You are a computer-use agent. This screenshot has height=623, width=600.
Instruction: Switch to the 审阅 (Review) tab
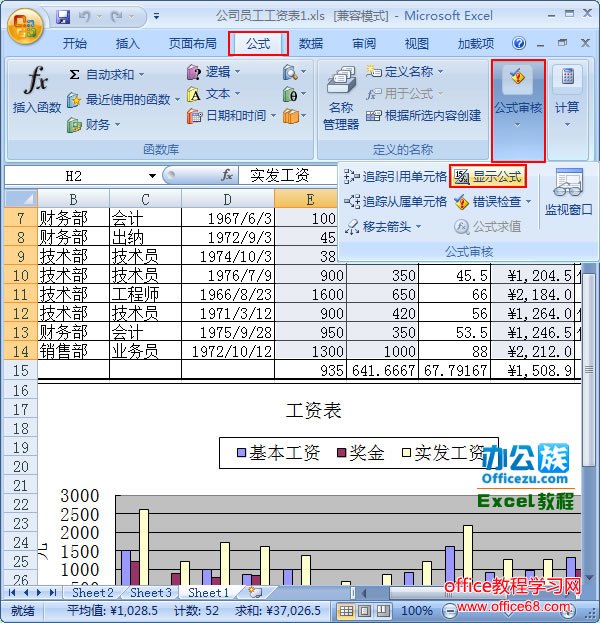coord(364,43)
